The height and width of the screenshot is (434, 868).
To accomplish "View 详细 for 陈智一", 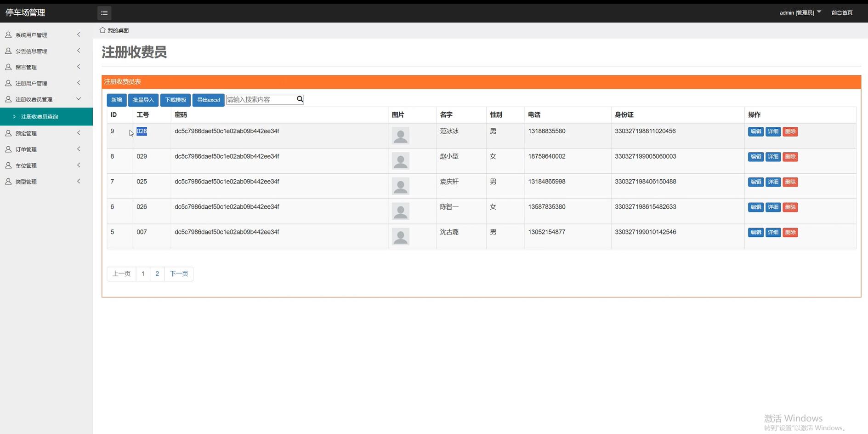I will click(x=773, y=207).
